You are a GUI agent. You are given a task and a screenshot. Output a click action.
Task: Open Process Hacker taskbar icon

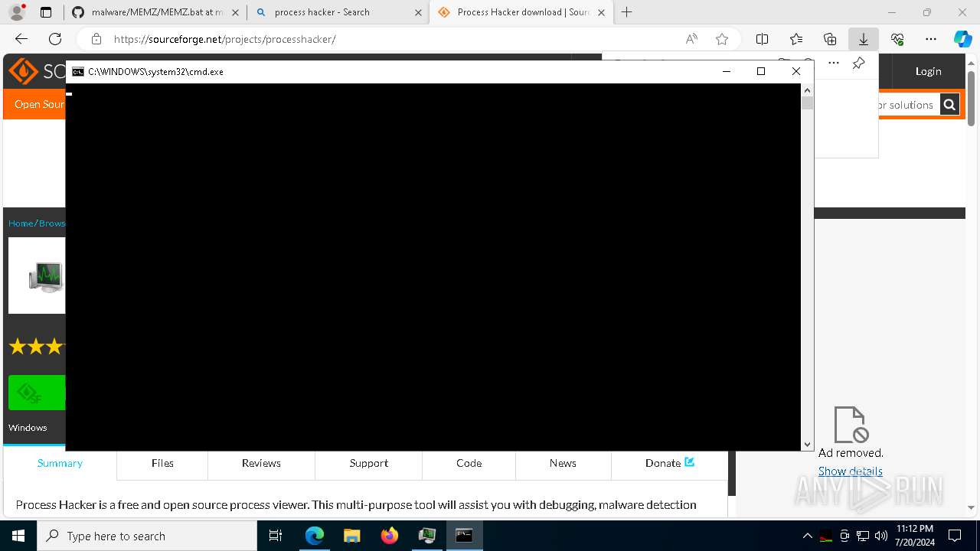[427, 536]
